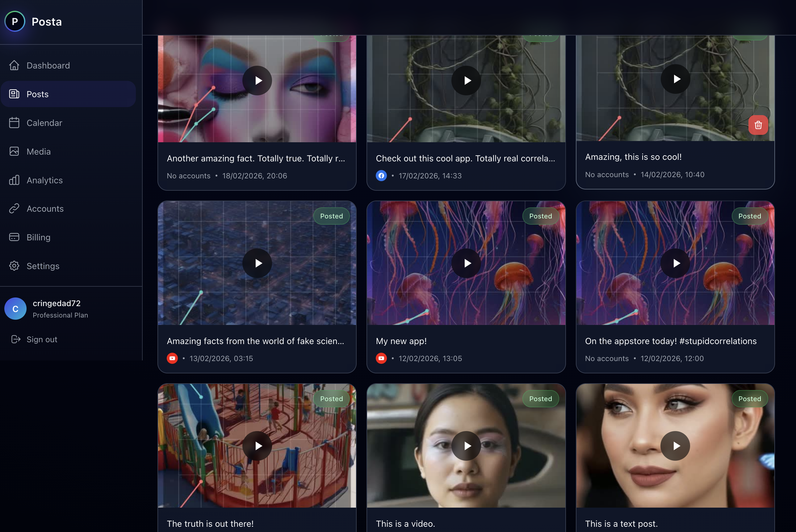This screenshot has width=796, height=532.
Task: Click Posted badge on 'This is a video.' post
Action: (540, 399)
